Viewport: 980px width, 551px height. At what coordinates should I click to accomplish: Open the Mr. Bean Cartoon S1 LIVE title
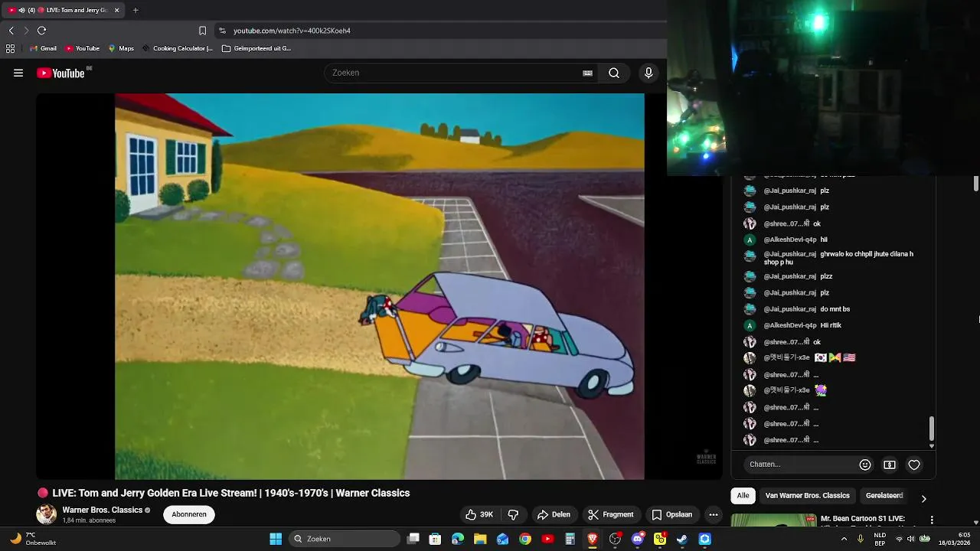tap(863, 519)
